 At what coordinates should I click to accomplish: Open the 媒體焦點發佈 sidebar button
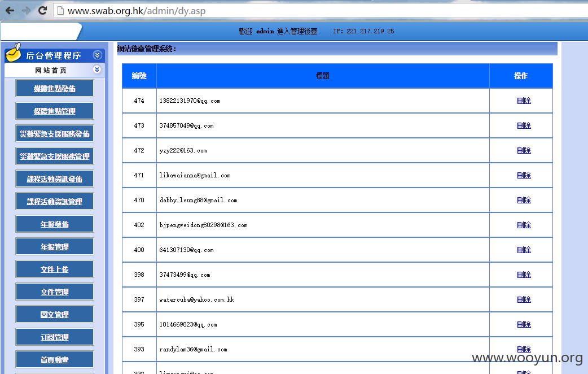[x=55, y=89]
